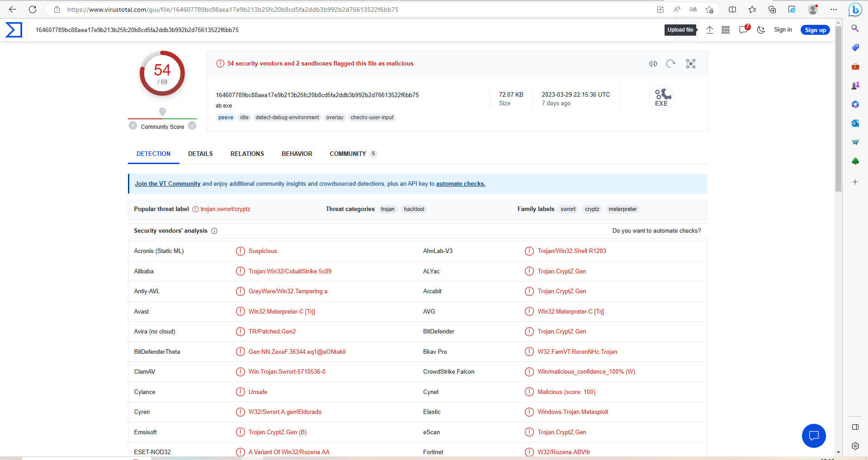Click the upload file arrow icon
The width and height of the screenshot is (868, 460).
pos(710,30)
